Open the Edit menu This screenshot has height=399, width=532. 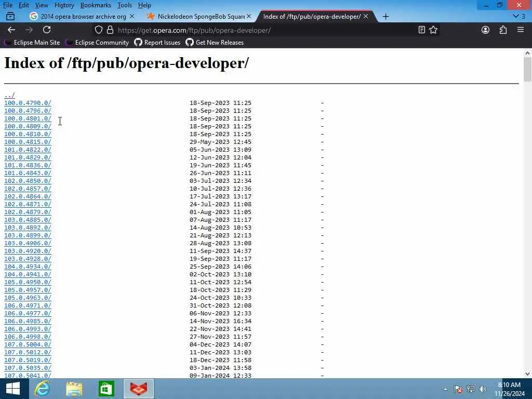23,5
